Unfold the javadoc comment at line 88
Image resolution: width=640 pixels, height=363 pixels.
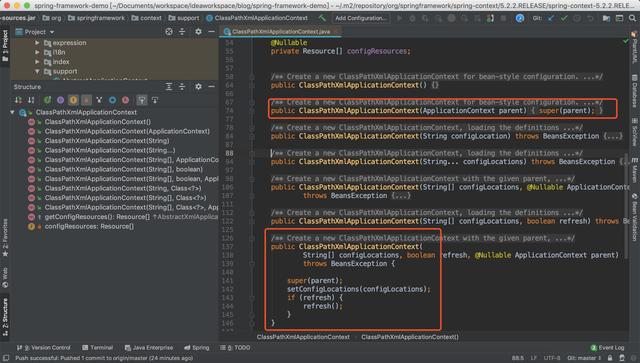pos(252,153)
